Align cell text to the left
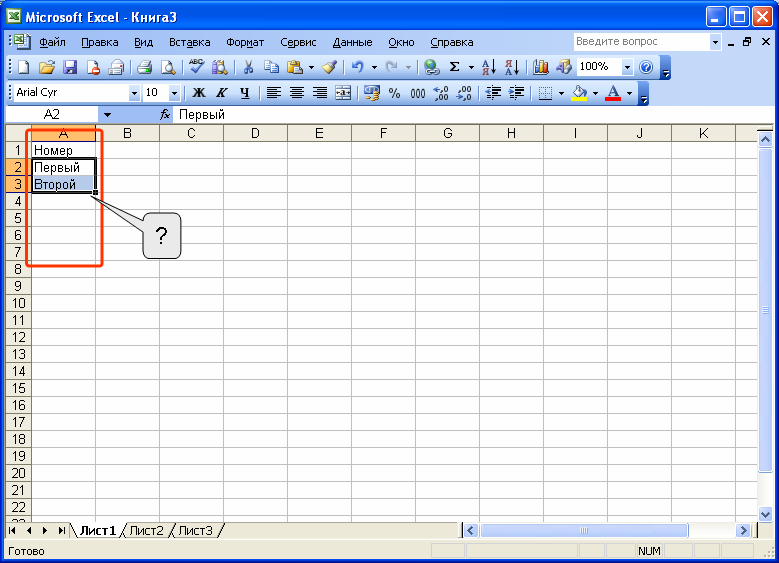 [274, 93]
